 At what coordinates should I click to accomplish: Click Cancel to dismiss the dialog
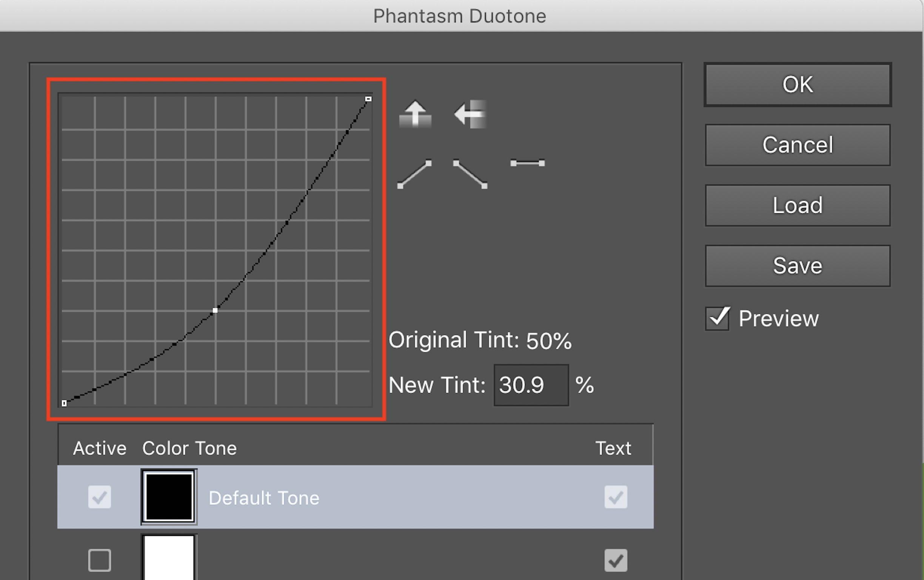click(797, 145)
